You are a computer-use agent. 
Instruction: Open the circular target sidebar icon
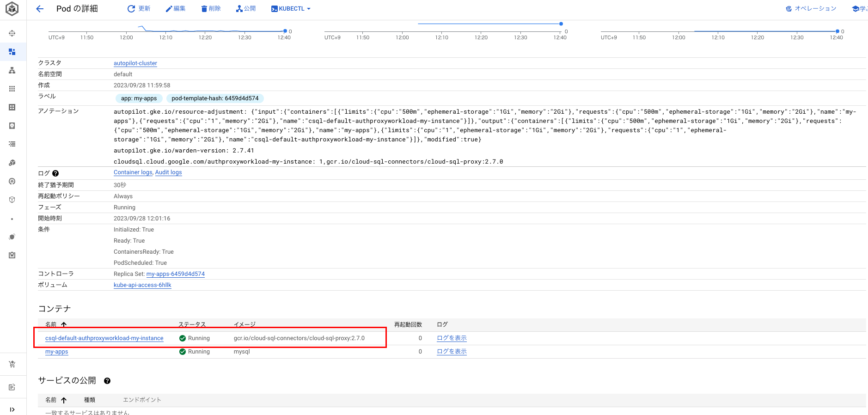12,181
